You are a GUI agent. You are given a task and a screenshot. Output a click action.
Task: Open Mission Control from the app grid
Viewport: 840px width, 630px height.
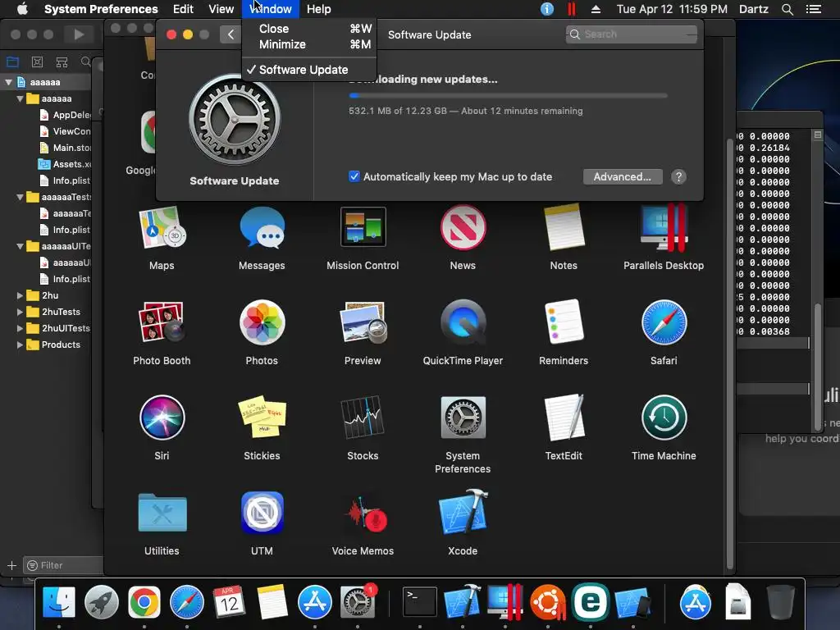pyautogui.click(x=363, y=227)
